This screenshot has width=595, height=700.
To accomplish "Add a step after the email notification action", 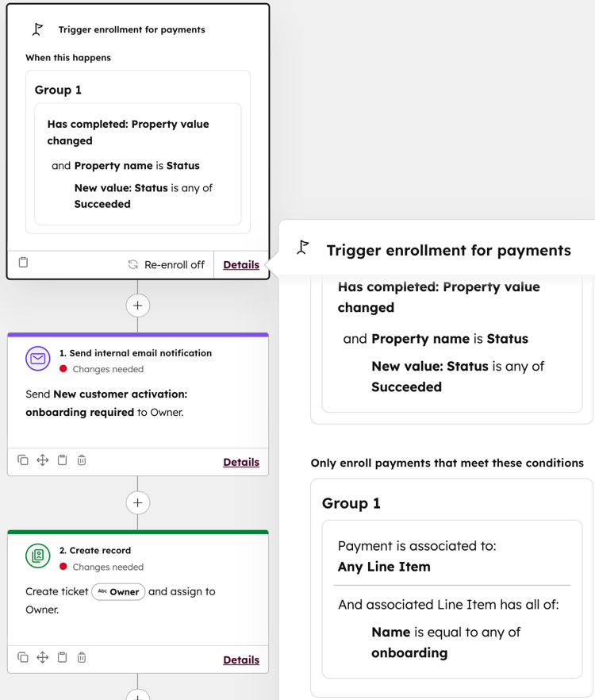I will pos(138,502).
